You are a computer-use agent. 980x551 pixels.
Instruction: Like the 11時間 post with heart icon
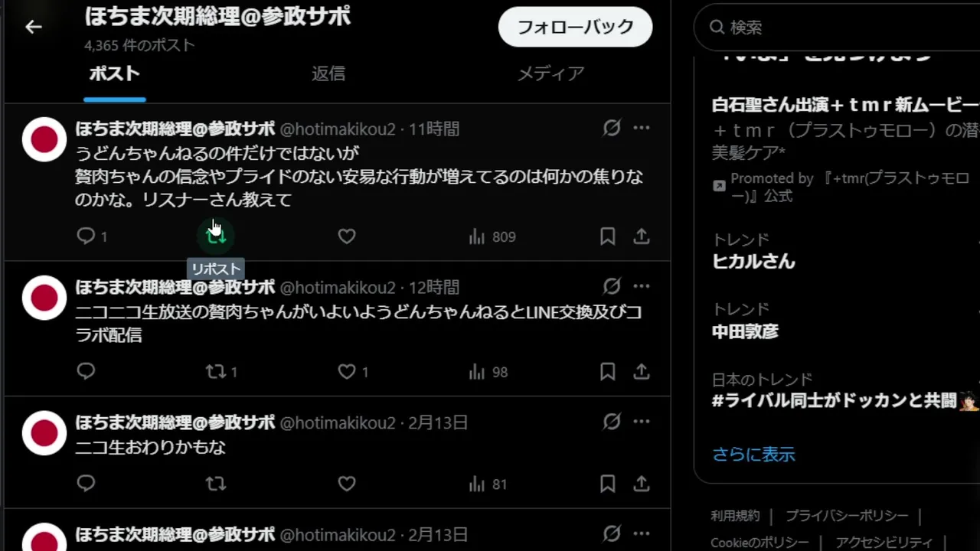347,236
